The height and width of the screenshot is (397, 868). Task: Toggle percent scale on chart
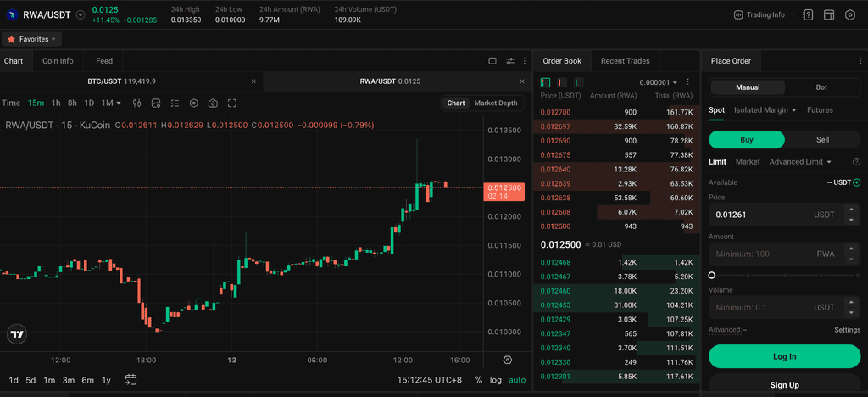click(x=478, y=380)
